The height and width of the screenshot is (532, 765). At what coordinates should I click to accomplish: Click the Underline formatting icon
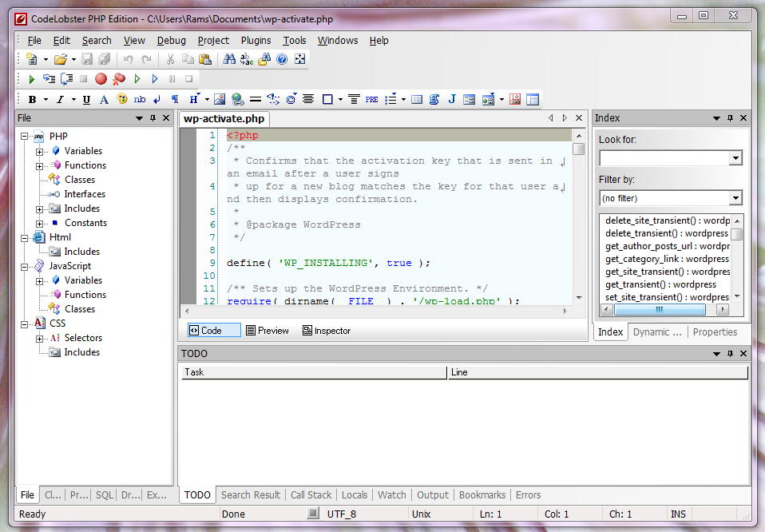click(x=86, y=100)
